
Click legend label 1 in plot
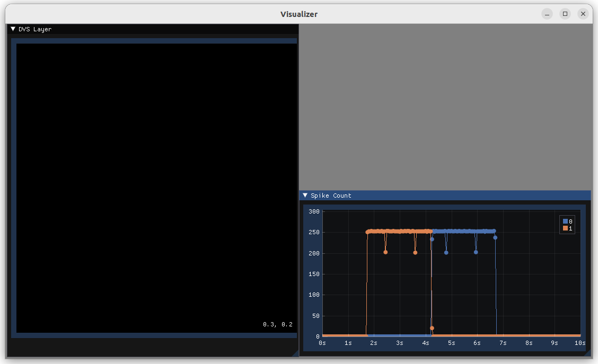click(570, 228)
